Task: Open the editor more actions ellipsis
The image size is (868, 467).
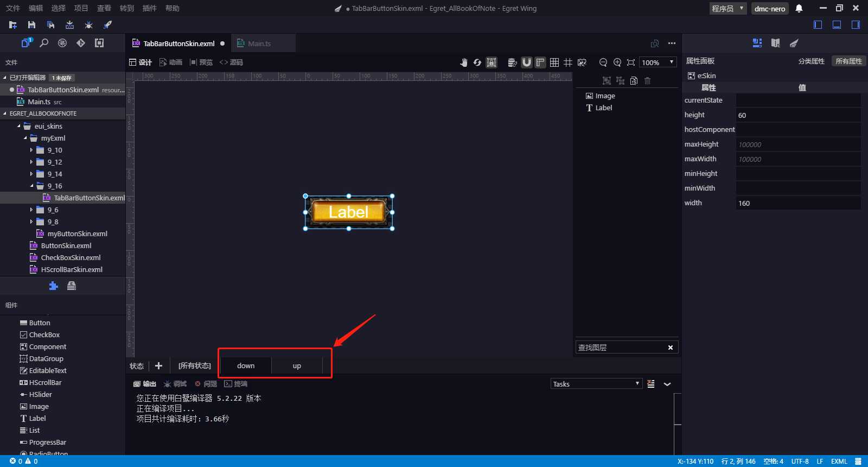Action: pos(672,43)
